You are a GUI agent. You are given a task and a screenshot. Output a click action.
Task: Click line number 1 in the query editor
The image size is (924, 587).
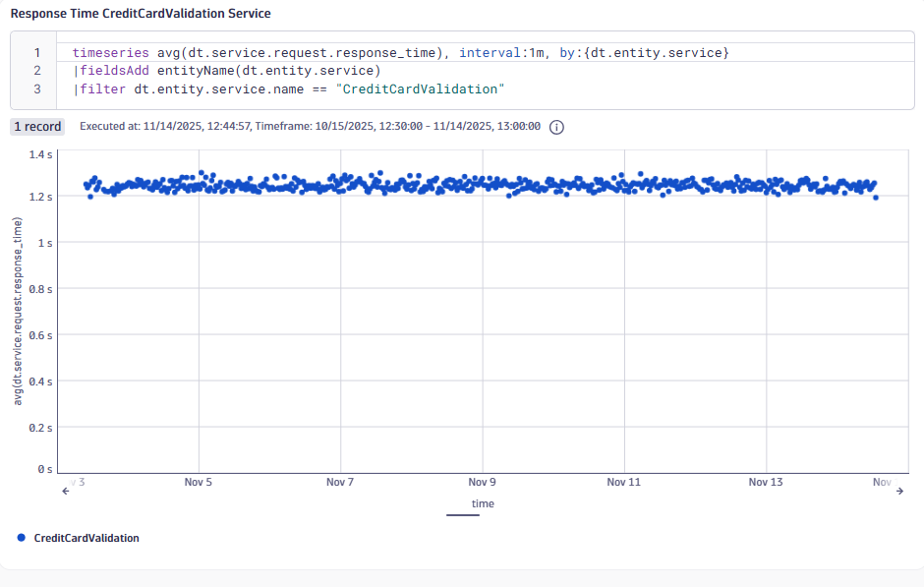point(35,52)
